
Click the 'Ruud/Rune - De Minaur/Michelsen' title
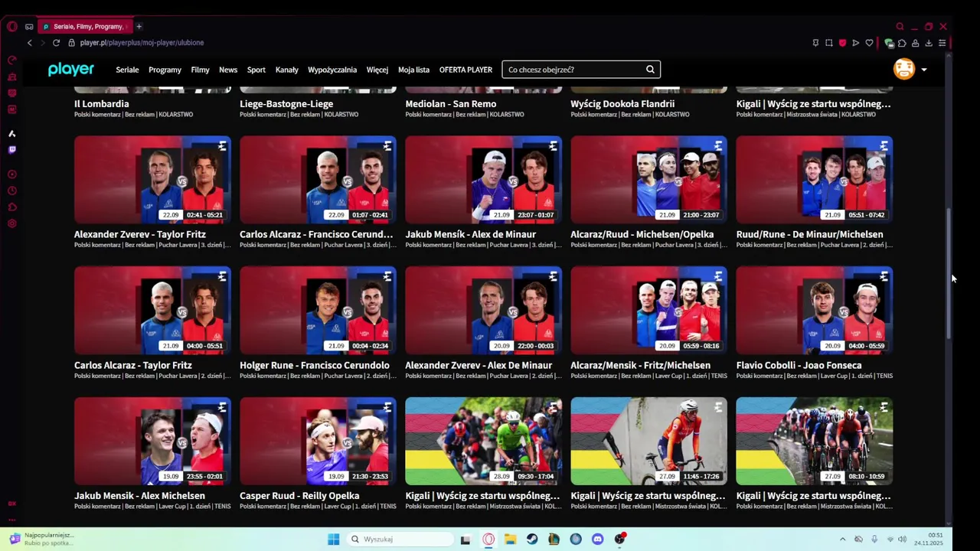click(809, 234)
